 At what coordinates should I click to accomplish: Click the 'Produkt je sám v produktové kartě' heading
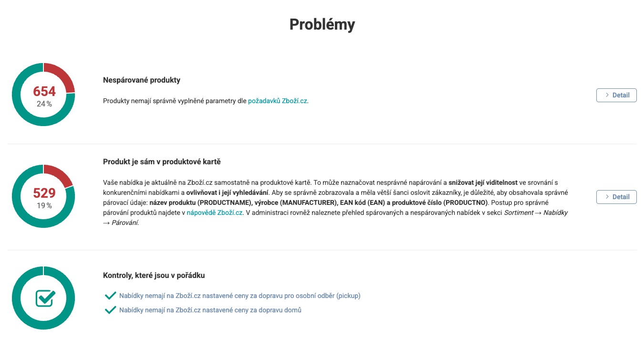(x=162, y=162)
